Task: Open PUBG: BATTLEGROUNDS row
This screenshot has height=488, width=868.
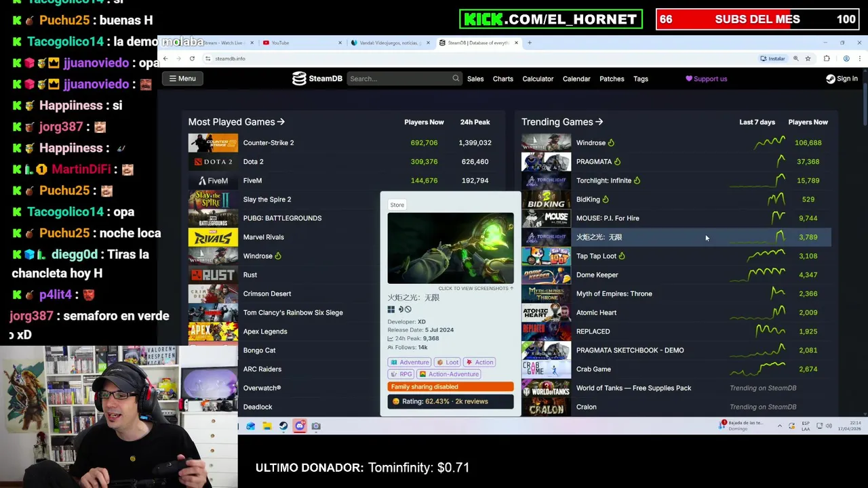Action: coord(282,218)
